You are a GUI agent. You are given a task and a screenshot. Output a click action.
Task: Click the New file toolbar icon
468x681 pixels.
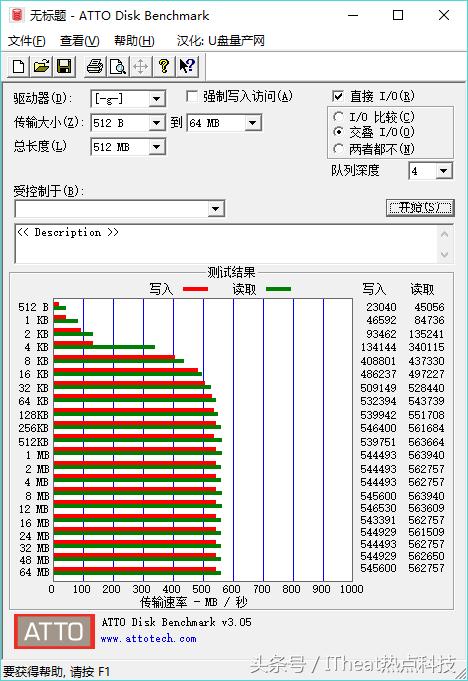(x=19, y=66)
